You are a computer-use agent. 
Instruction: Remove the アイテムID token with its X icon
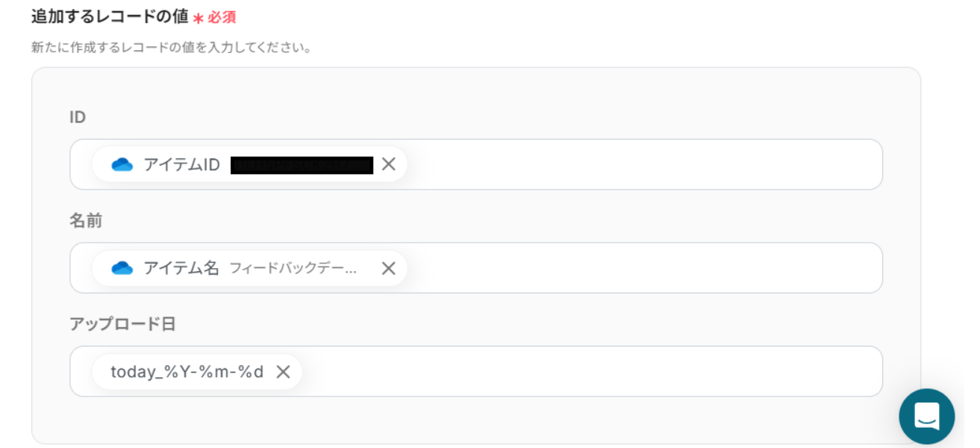point(388,164)
